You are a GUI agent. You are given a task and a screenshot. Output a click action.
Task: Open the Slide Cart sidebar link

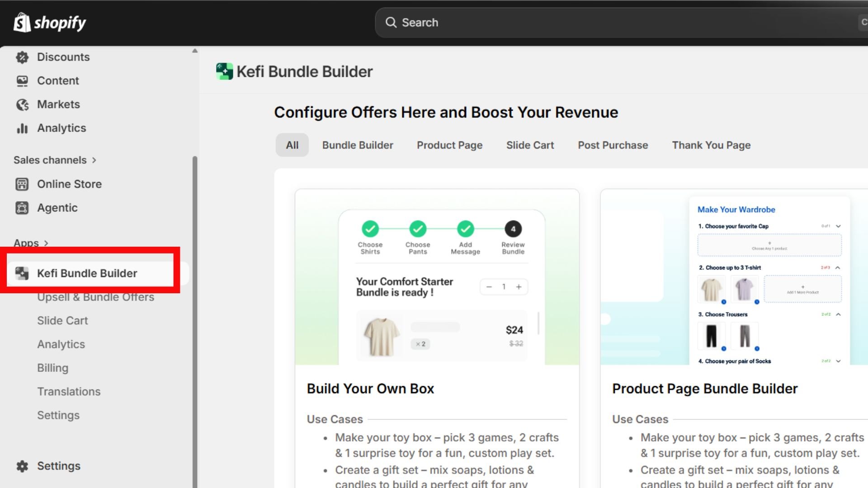coord(62,321)
